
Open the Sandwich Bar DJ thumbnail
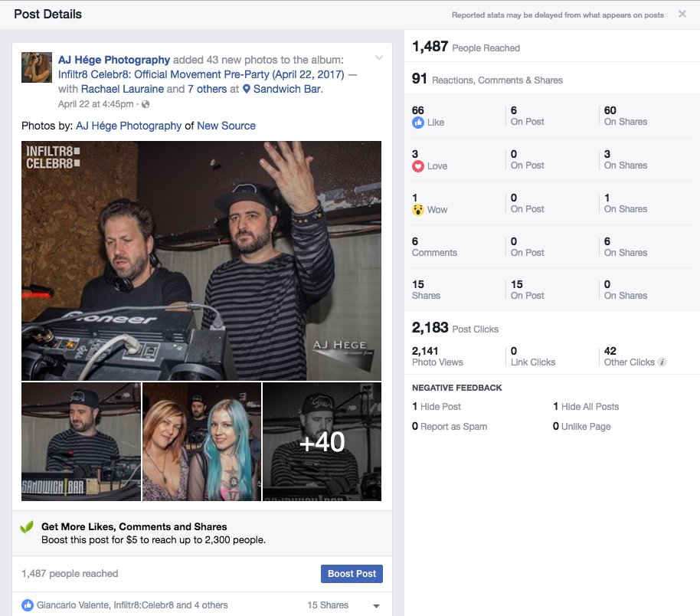tap(81, 441)
